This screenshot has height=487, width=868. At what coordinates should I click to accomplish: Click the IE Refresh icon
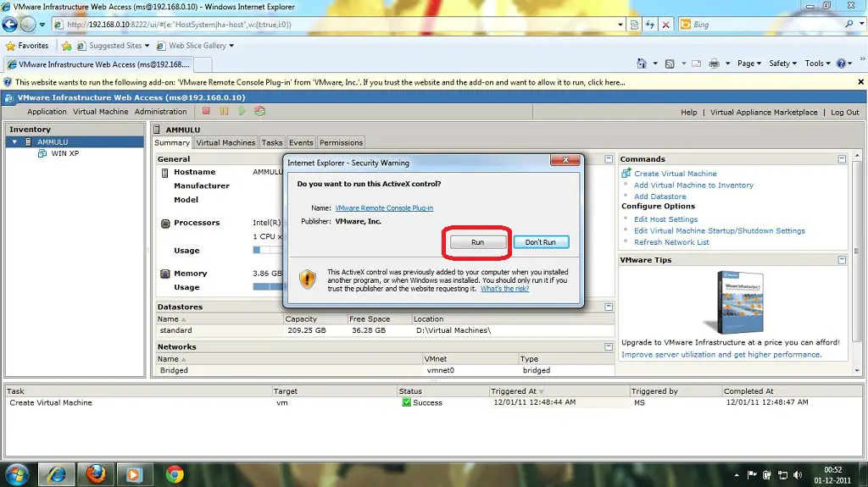click(650, 25)
